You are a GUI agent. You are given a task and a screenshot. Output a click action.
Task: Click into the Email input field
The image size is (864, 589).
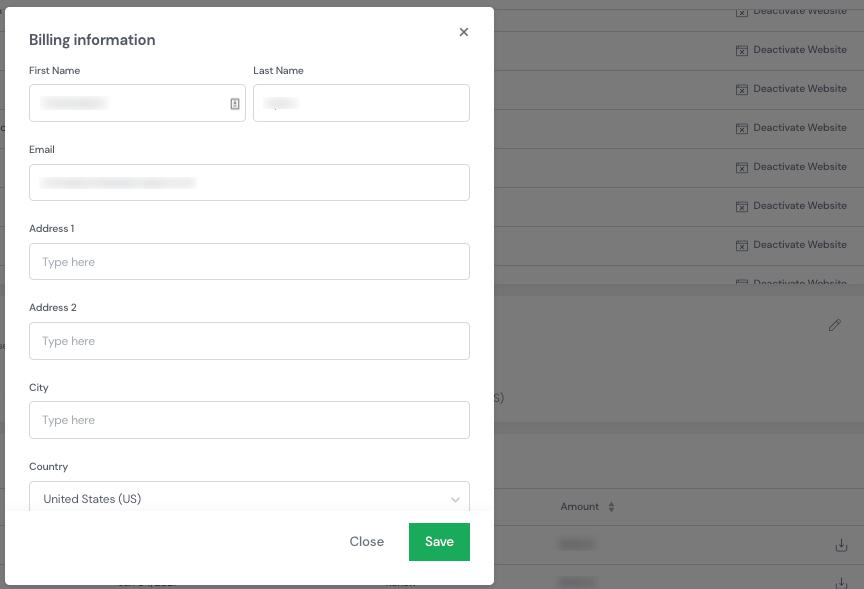click(x=249, y=182)
